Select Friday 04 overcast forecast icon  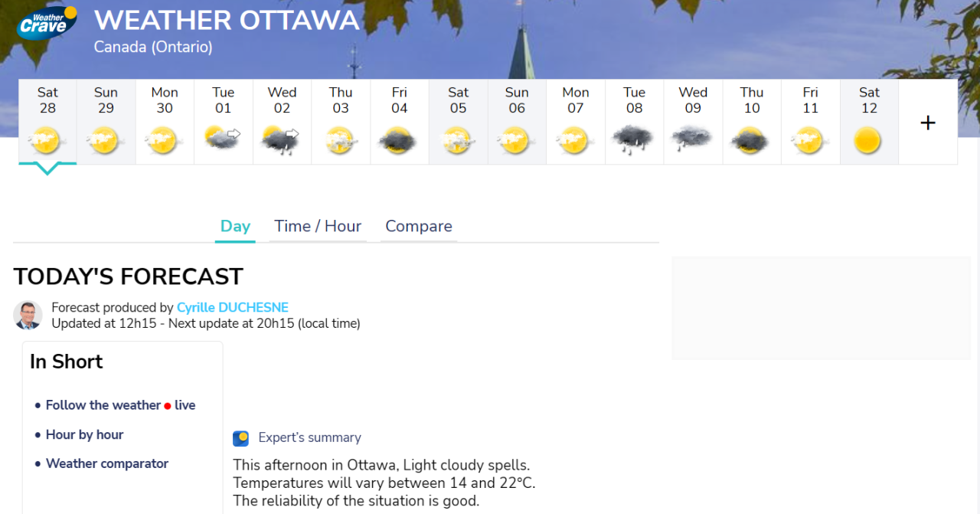[399, 141]
